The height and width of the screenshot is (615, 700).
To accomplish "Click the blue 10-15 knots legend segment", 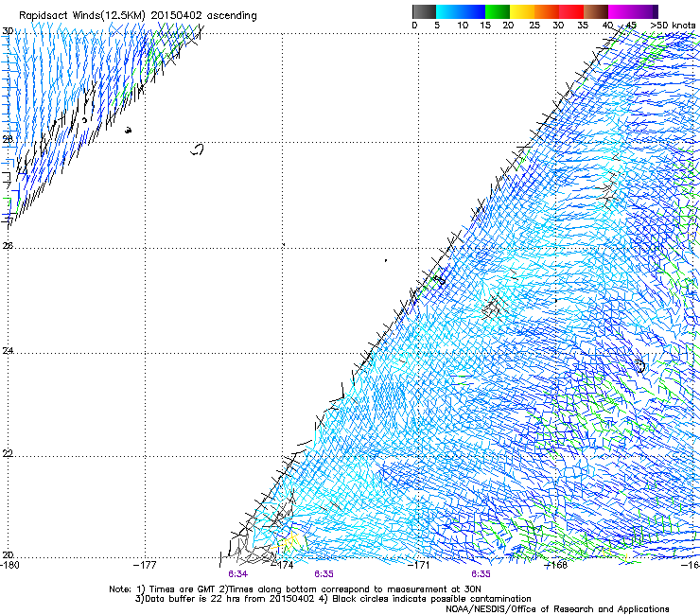I will (x=473, y=11).
